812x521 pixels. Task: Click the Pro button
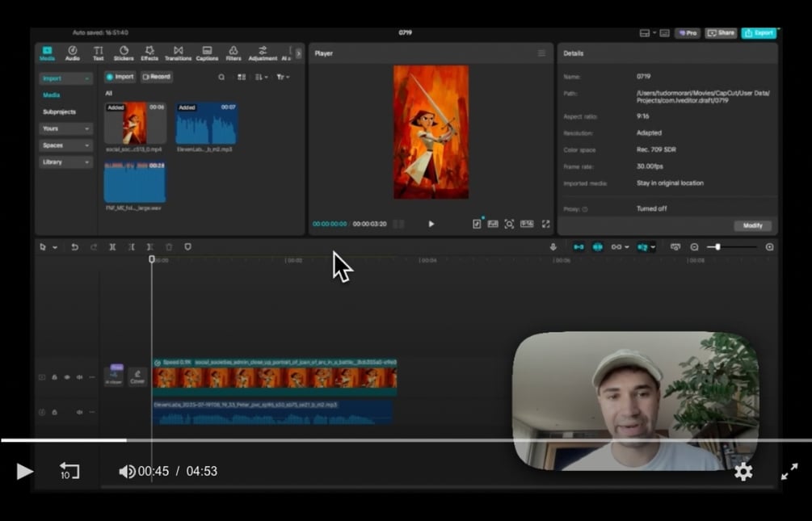point(688,33)
